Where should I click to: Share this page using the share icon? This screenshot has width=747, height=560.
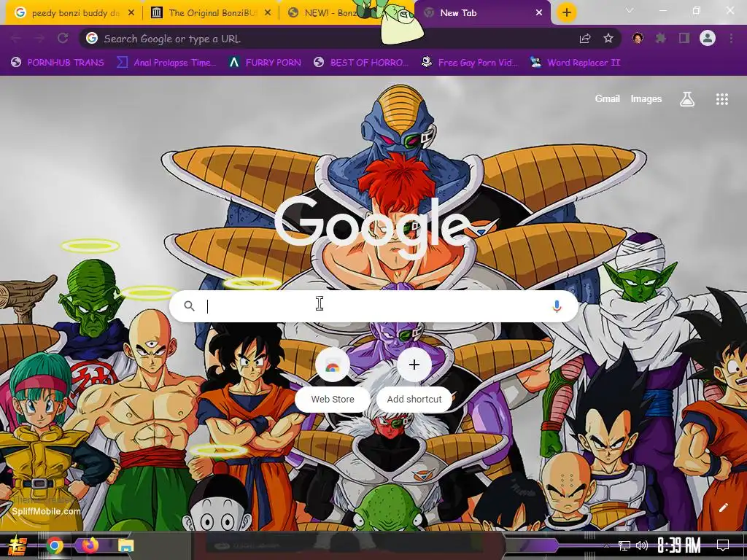[x=585, y=39]
